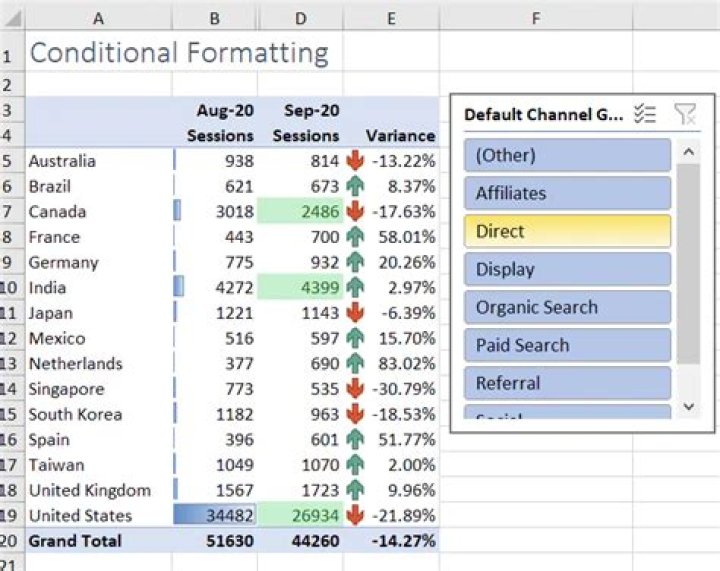The width and height of the screenshot is (720, 571).
Task: Click Spain's green up variance arrow
Action: (x=354, y=440)
